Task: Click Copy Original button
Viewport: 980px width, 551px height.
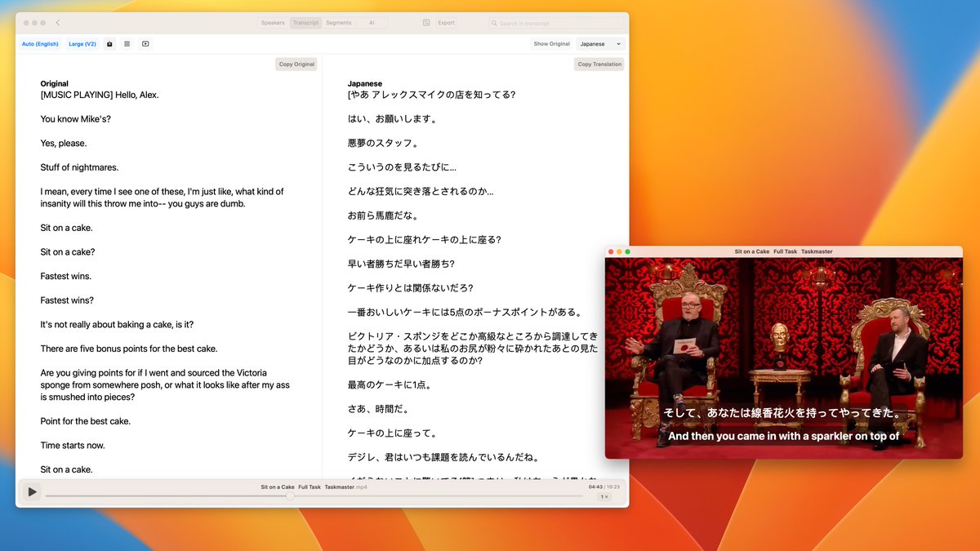Action: point(296,64)
